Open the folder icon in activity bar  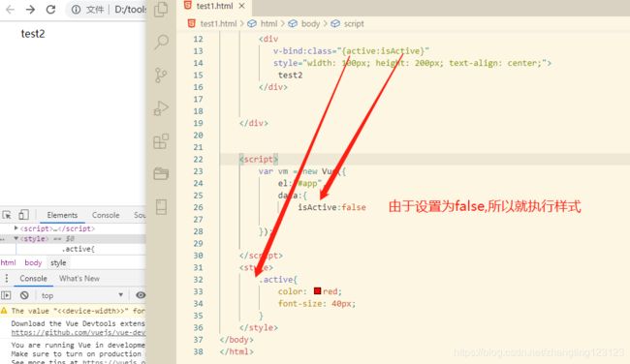pos(161,174)
